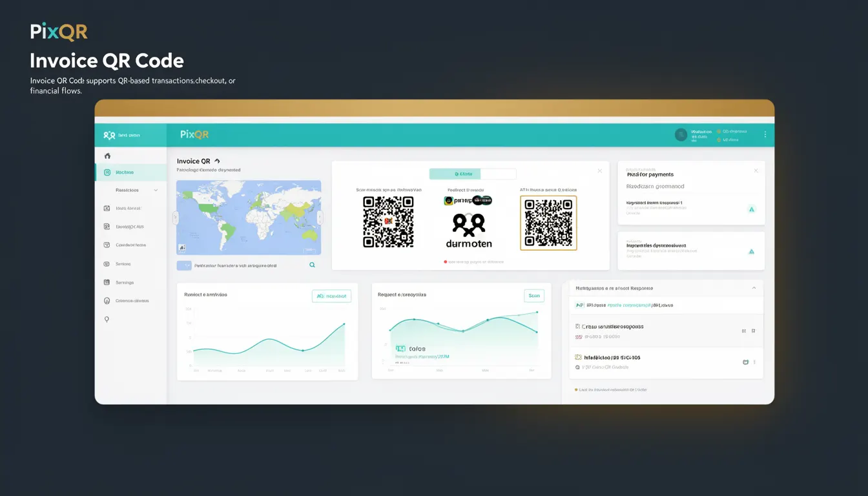Click the teal triangle icon in payments card

click(751, 209)
